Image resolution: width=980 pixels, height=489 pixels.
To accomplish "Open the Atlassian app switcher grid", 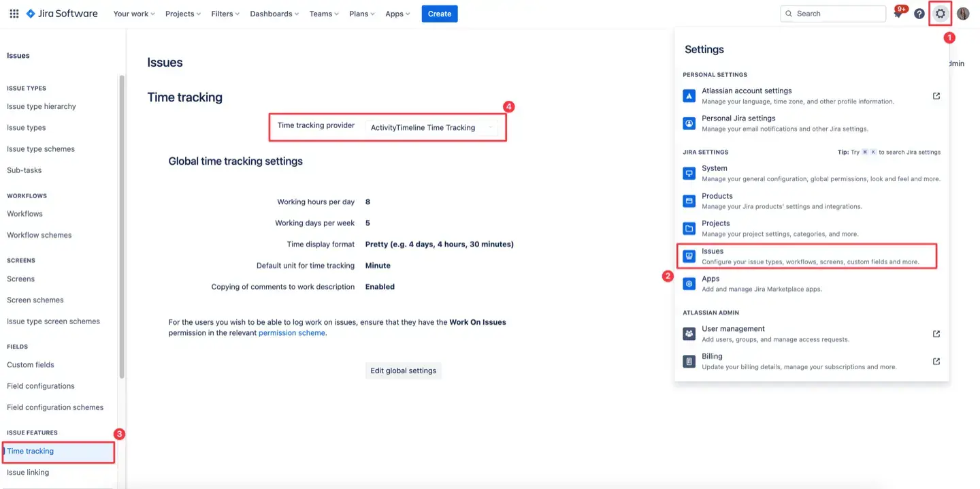I will (14, 13).
